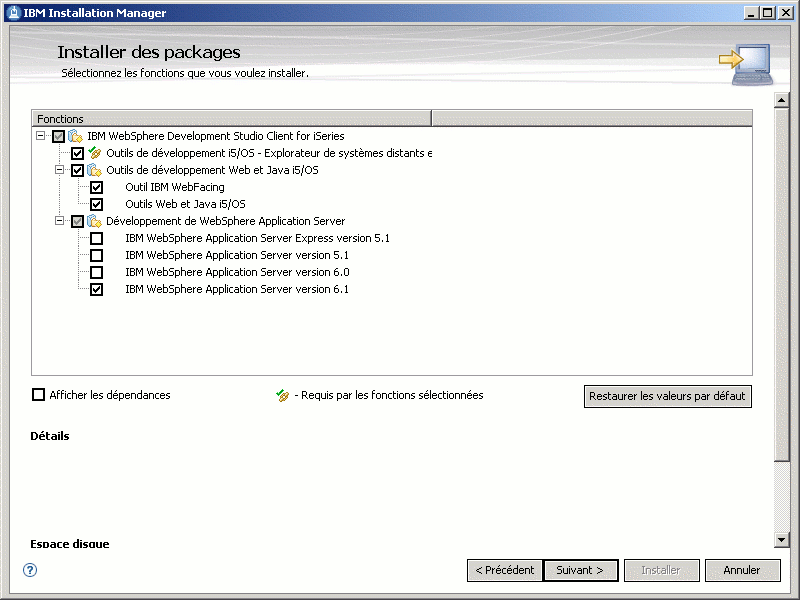Viewport: 800px width, 600px height.
Task: Select the Outil IBM WebFacing row text
Action: [175, 187]
